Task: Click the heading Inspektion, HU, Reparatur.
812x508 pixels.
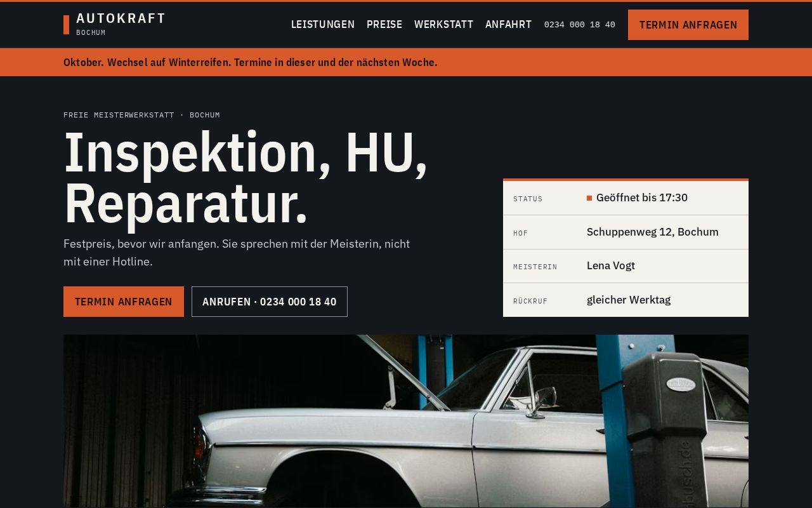Action: click(246, 178)
